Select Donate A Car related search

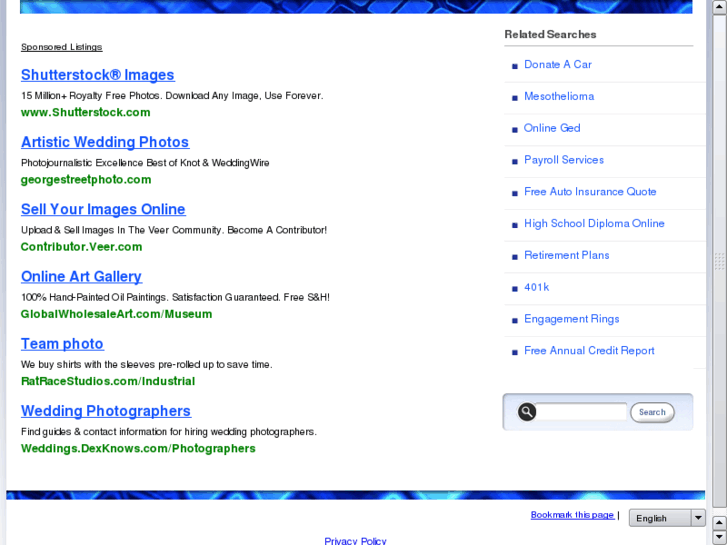[558, 65]
